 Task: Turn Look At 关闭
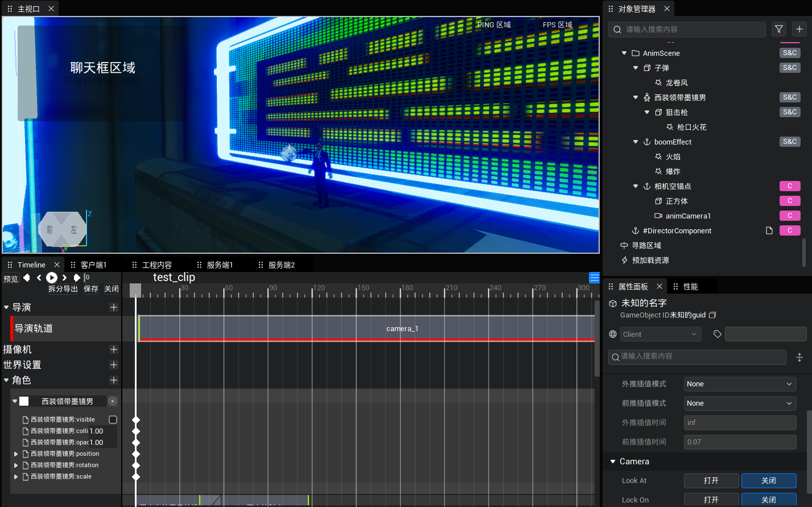(769, 481)
